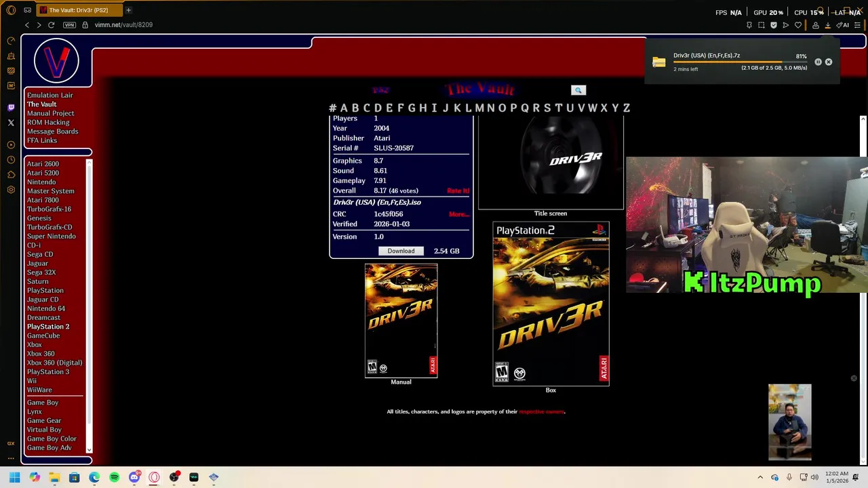Open the Driv3r manual thumbnail

pos(401,321)
